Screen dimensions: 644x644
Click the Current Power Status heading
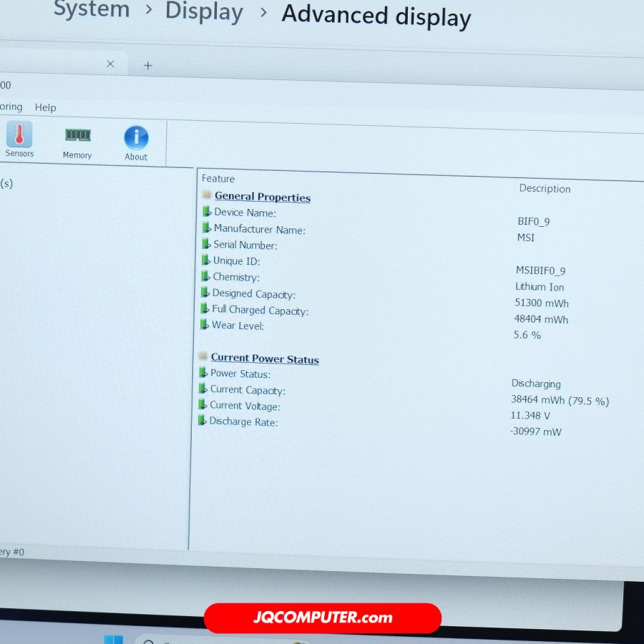[x=265, y=358]
